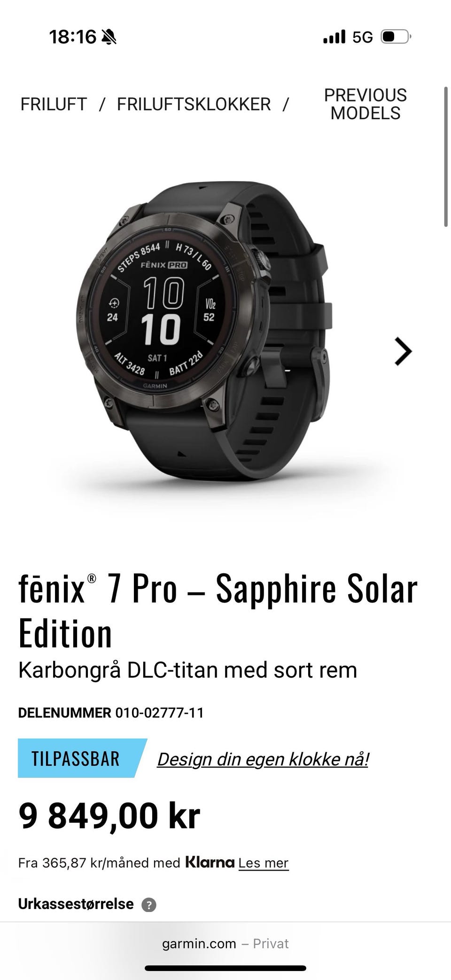Open Klarna 'Les mer' link

(263, 863)
